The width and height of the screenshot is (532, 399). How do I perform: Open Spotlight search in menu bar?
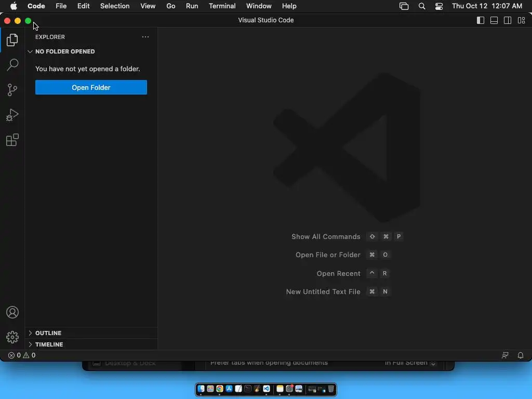422,6
